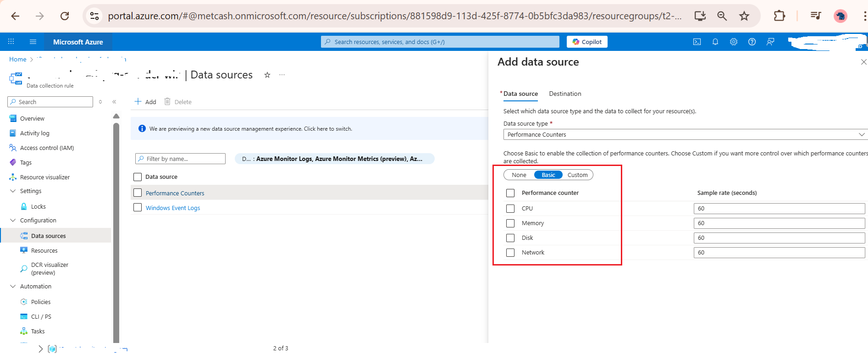Open the Data source type dropdown
This screenshot has width=868, height=354.
tap(685, 134)
